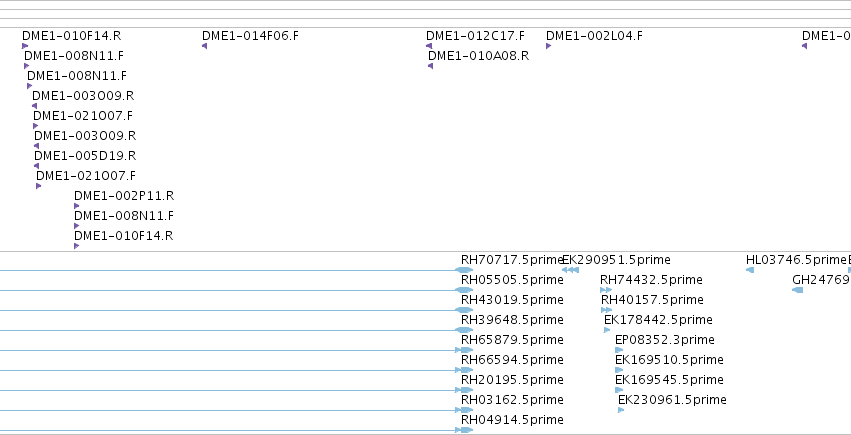Click purple arrow under DME1-005D19.R
The height and width of the screenshot is (435, 851).
(36, 166)
